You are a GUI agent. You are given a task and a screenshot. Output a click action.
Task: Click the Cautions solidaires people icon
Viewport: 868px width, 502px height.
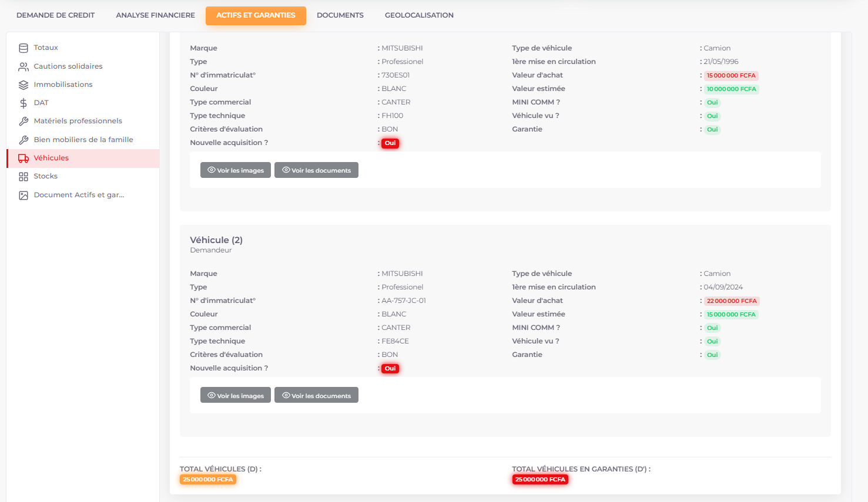(24, 66)
